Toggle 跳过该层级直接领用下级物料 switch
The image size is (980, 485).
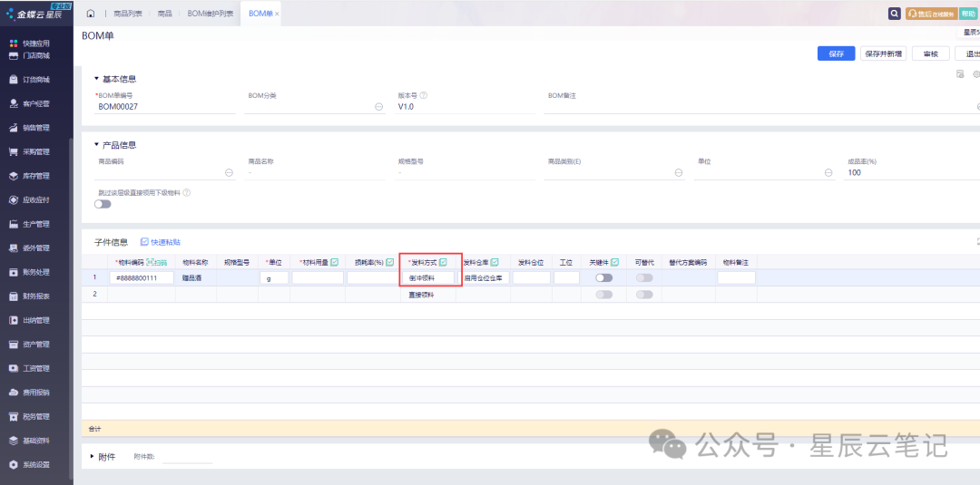103,204
